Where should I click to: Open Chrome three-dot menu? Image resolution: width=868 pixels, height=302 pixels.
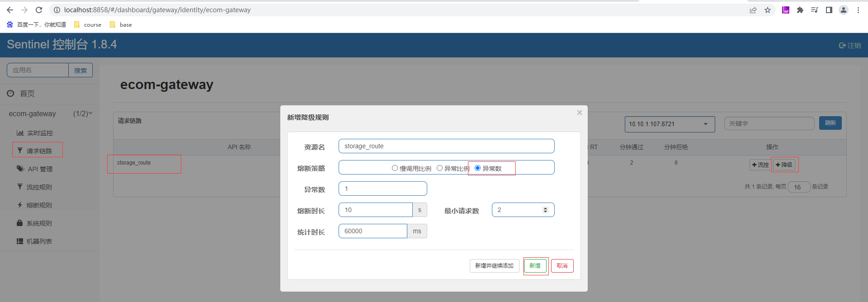(858, 10)
